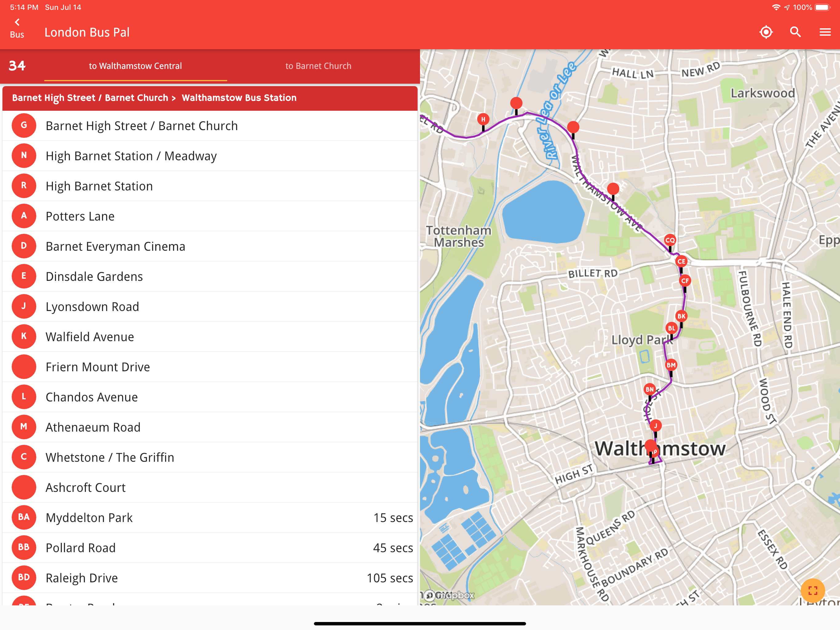Select the BM stop marker on map

coord(671,365)
